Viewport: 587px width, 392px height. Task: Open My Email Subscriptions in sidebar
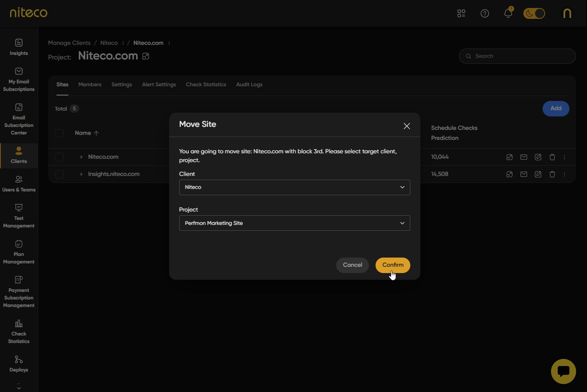pyautogui.click(x=19, y=80)
